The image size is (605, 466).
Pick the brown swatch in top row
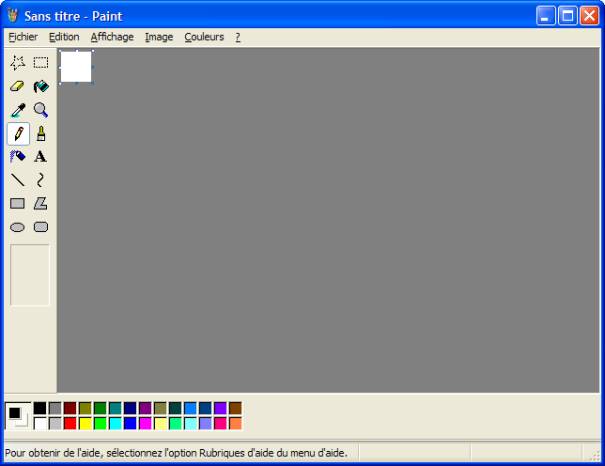[235, 408]
